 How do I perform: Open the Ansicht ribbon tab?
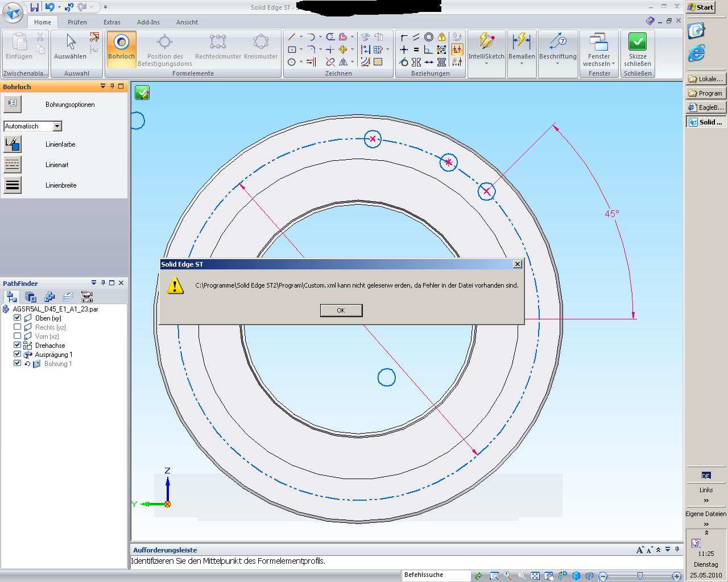tap(187, 22)
